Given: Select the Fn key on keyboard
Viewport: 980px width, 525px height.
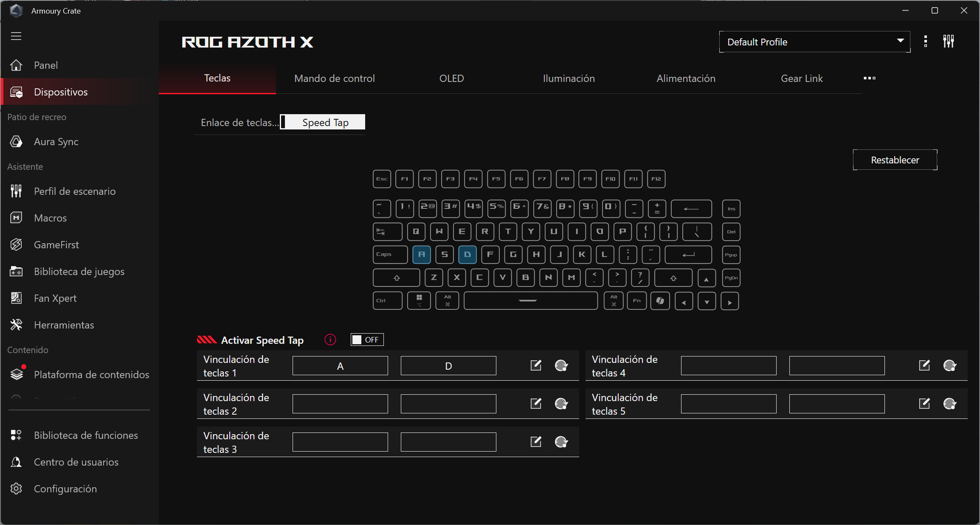Looking at the screenshot, I should click(x=637, y=301).
